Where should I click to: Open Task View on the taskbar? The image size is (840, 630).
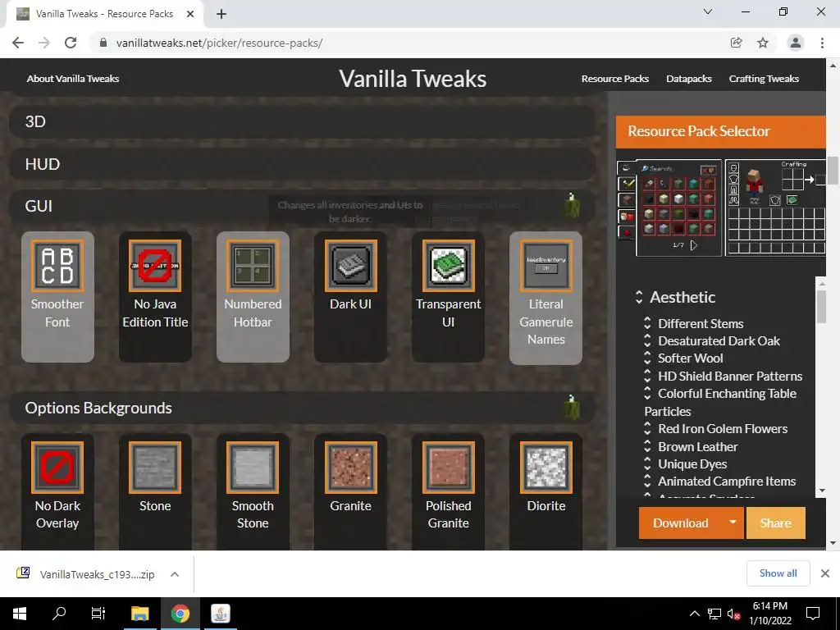(x=98, y=614)
